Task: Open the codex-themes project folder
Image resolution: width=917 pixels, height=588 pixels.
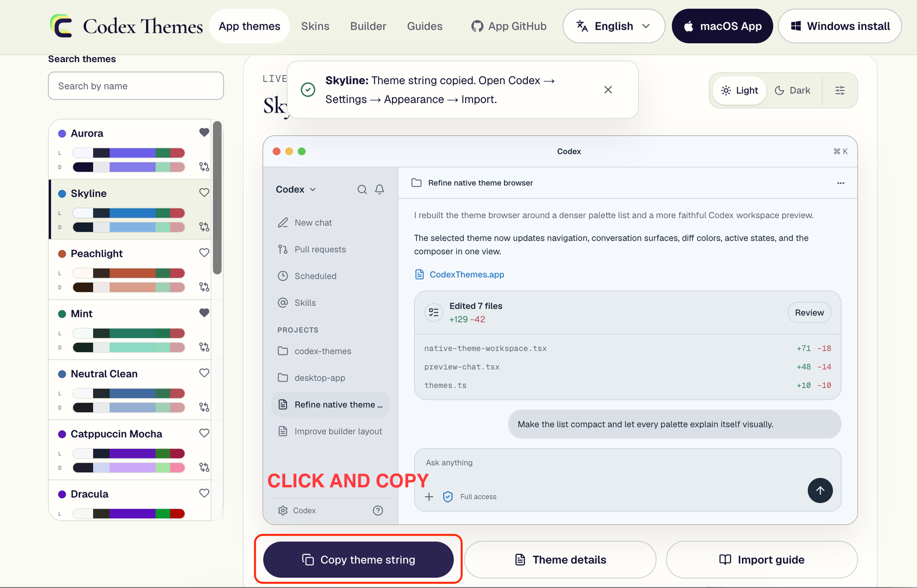Action: click(x=331, y=351)
